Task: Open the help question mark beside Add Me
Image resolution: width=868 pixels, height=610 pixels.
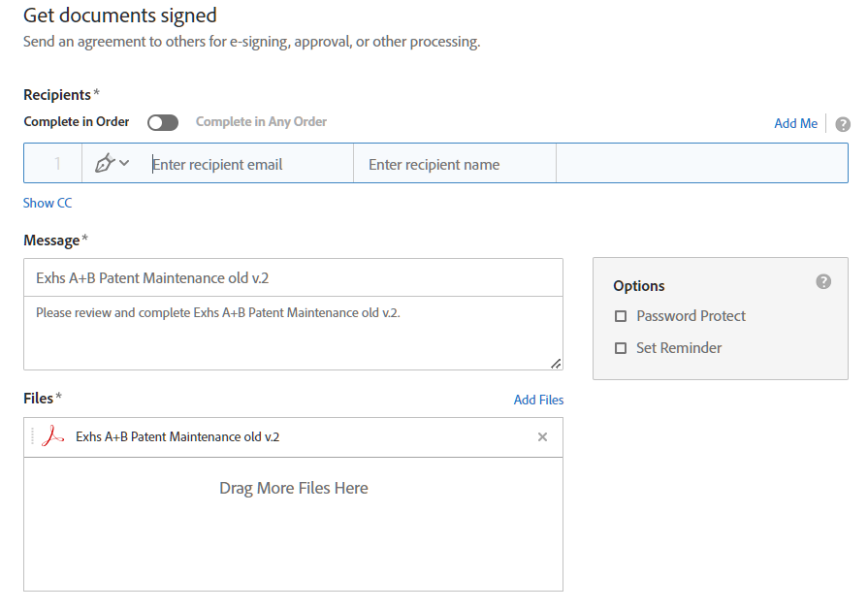Action: tap(841, 123)
